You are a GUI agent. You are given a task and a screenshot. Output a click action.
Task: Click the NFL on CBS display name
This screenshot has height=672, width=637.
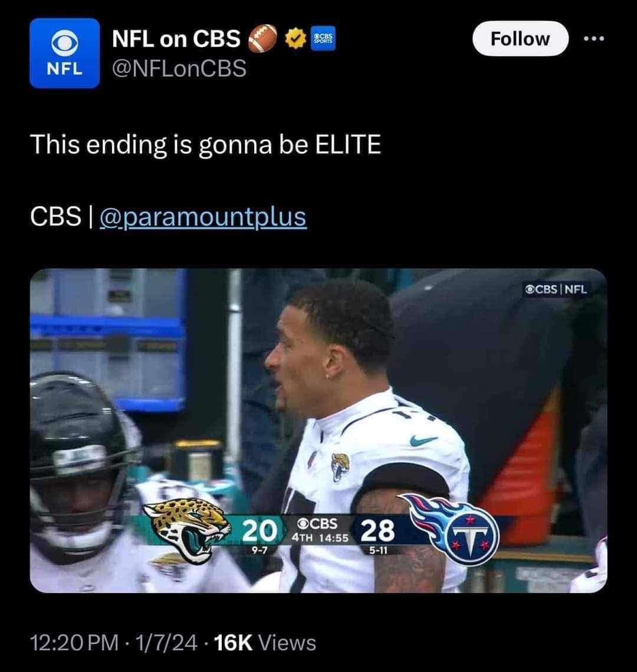click(176, 38)
